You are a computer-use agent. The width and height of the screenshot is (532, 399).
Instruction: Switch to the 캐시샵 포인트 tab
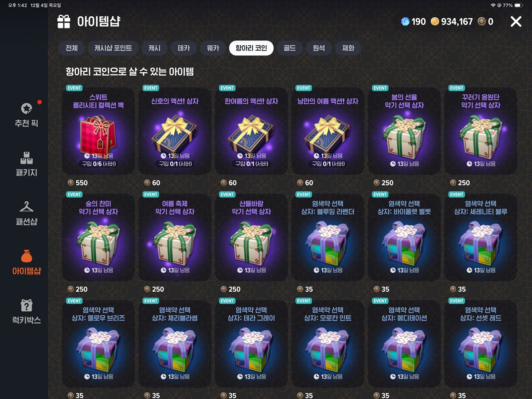(x=113, y=48)
